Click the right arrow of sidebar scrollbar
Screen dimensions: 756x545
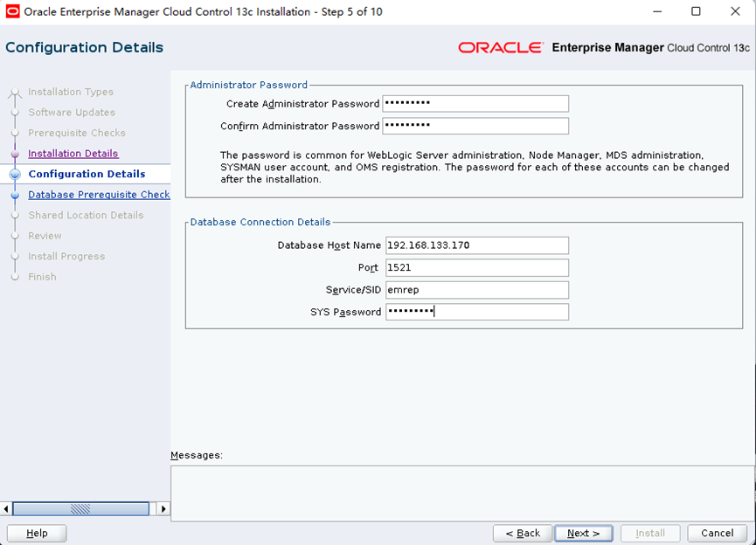[163, 508]
